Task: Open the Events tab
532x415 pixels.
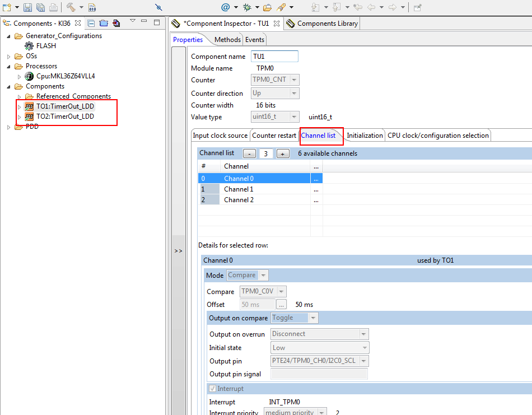Action: 254,40
